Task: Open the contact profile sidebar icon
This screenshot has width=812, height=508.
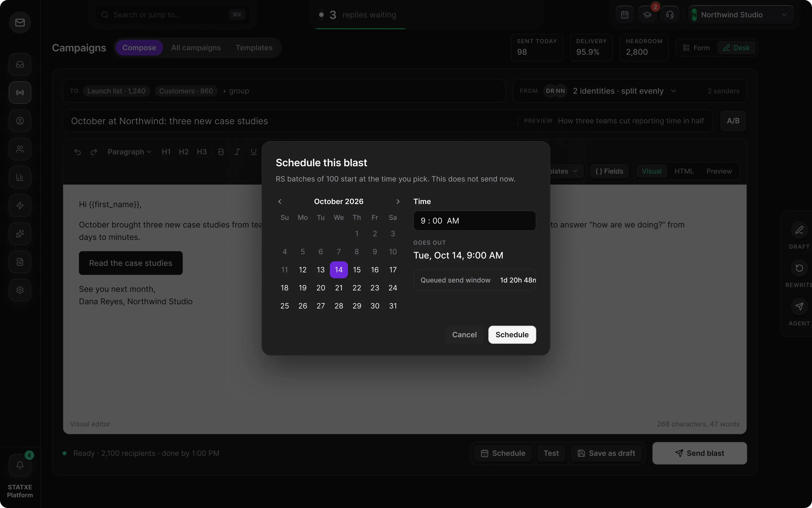Action: tap(20, 121)
